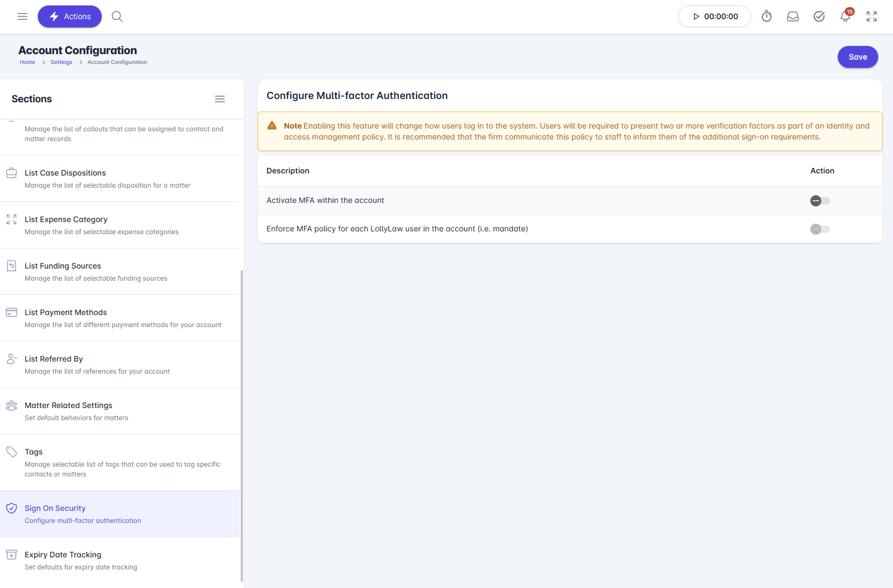This screenshot has width=893, height=588.
Task: Toggle Enforce MFA policy switch
Action: pyautogui.click(x=820, y=229)
